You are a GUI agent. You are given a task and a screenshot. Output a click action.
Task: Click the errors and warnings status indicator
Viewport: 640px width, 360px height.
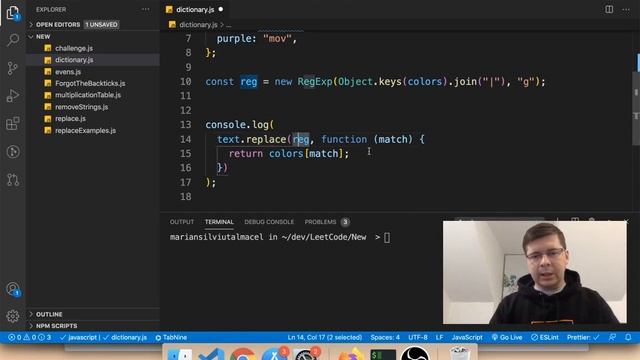tap(30, 338)
